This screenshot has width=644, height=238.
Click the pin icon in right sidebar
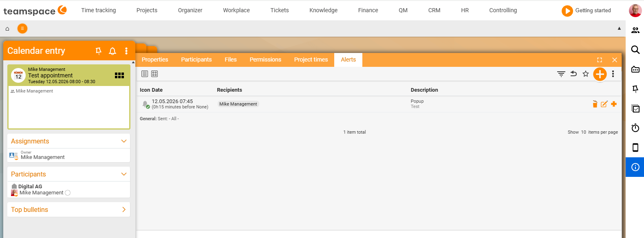pyautogui.click(x=635, y=89)
